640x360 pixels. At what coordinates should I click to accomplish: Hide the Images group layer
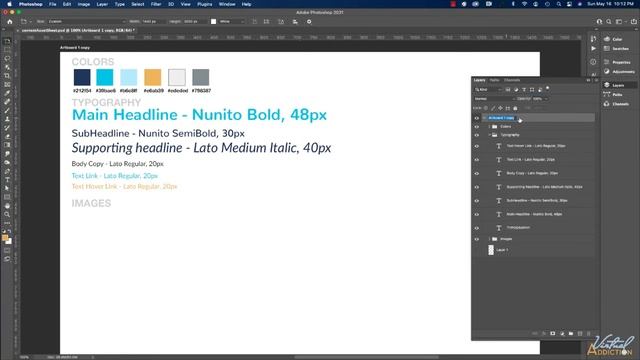coord(476,239)
